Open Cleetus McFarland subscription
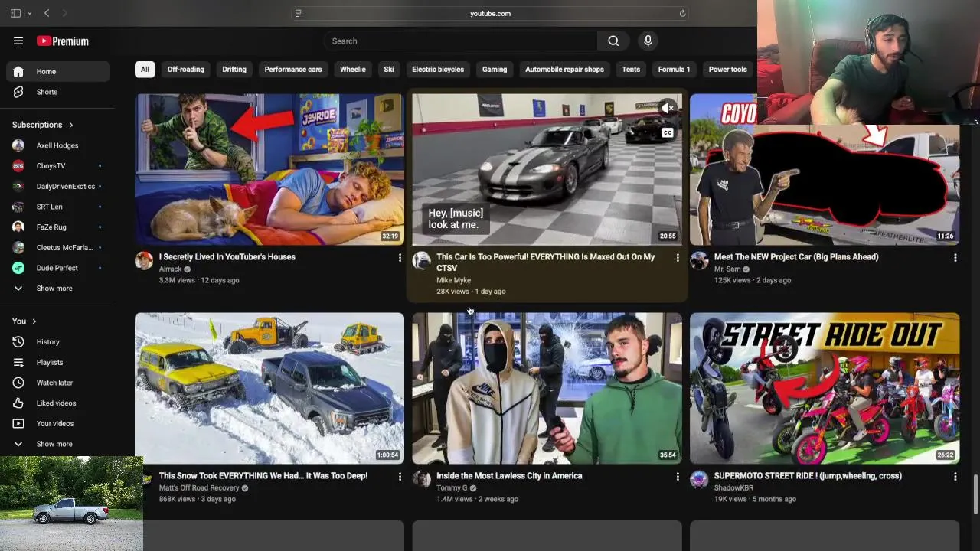Image resolution: width=980 pixels, height=551 pixels. [58, 248]
